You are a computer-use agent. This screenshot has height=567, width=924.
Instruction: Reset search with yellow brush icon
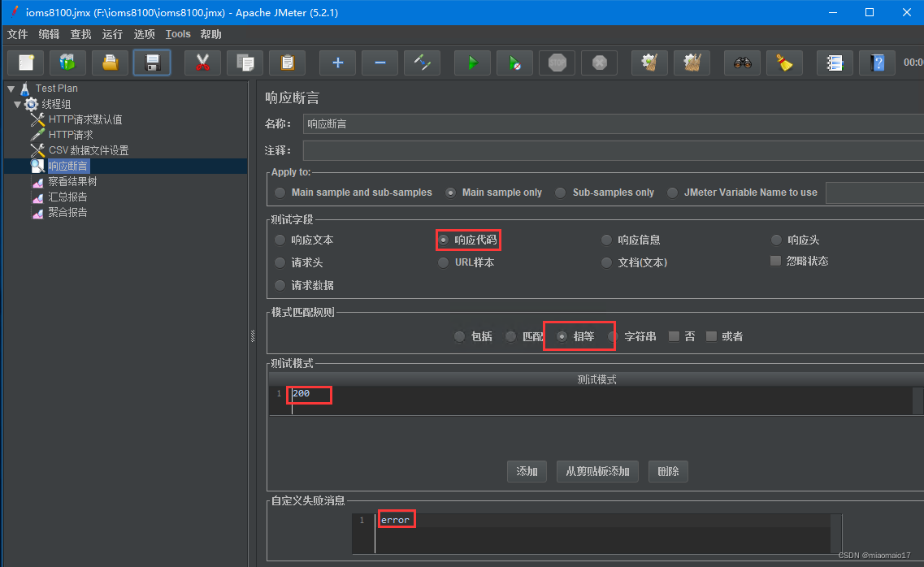(x=785, y=63)
